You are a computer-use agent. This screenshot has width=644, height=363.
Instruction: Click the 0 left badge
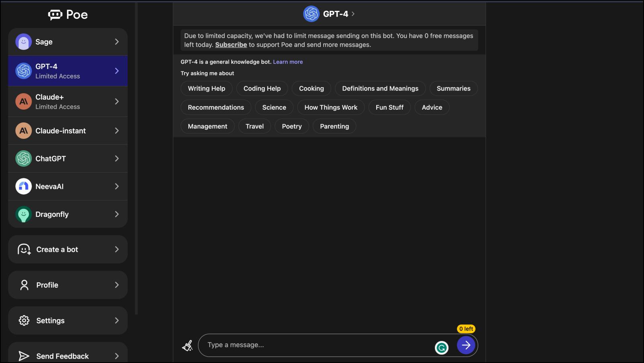[x=466, y=329]
